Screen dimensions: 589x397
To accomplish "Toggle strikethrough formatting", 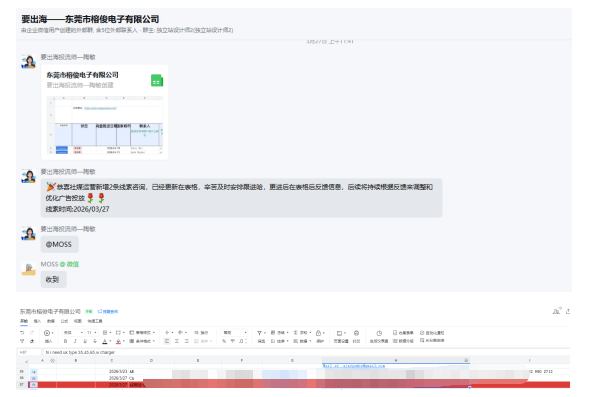I will [x=95, y=341].
